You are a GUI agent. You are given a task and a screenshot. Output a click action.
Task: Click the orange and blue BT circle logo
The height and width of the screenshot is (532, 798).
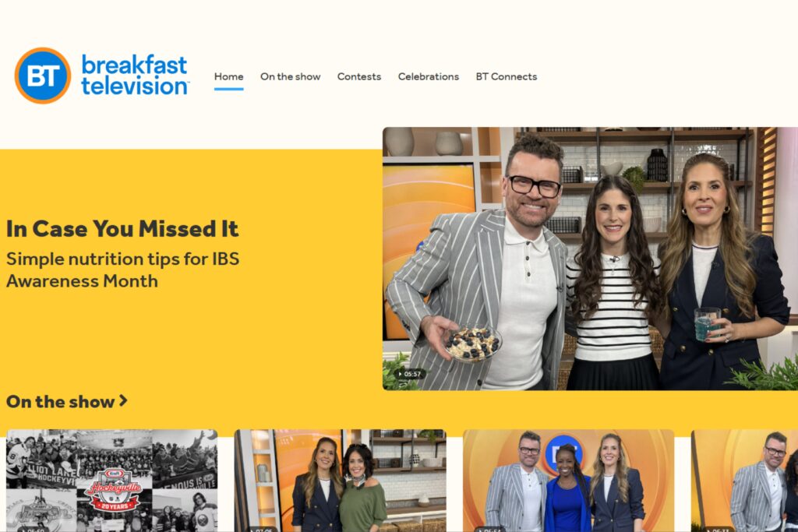[x=43, y=76]
